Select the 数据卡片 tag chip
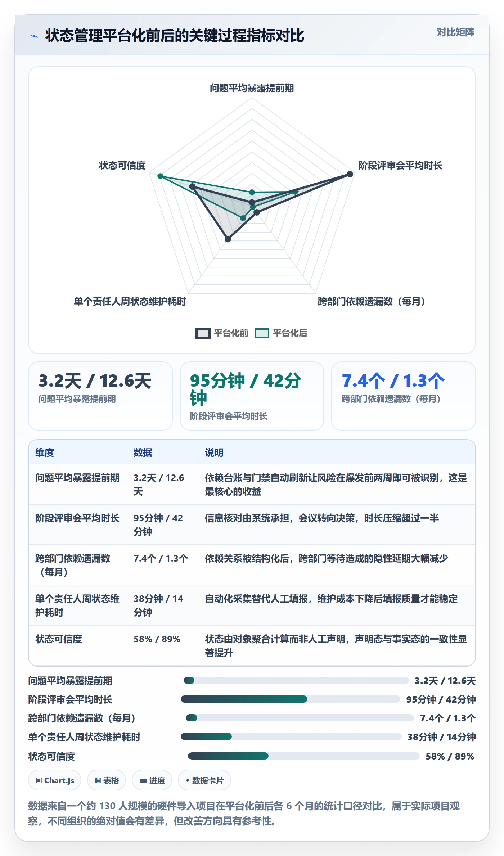This screenshot has width=504, height=856. 204,780
